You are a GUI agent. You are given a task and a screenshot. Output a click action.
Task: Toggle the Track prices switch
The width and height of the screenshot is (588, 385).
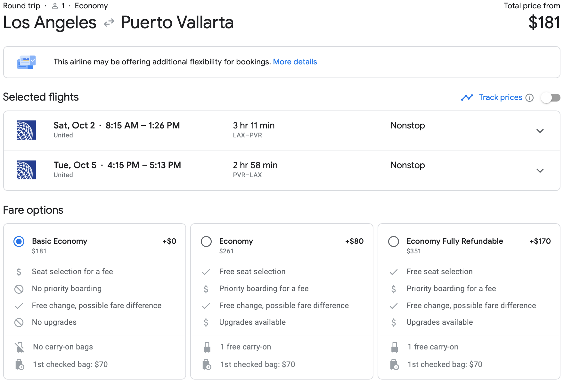coord(550,98)
